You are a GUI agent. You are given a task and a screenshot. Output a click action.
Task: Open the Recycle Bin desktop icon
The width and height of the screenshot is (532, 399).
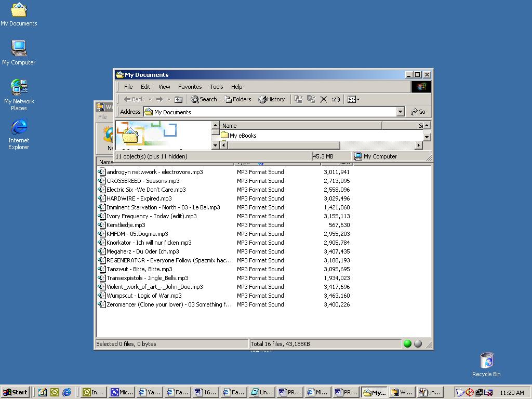coord(486,361)
